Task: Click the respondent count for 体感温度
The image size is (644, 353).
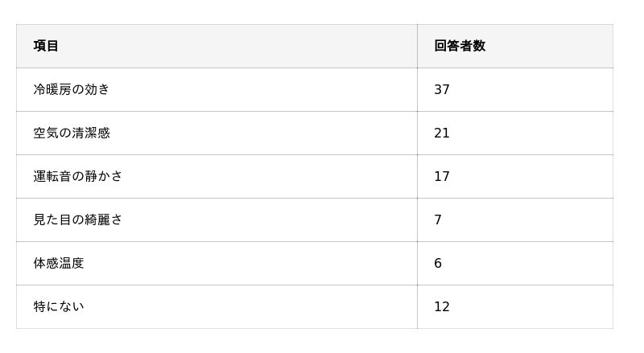Action: 438,263
